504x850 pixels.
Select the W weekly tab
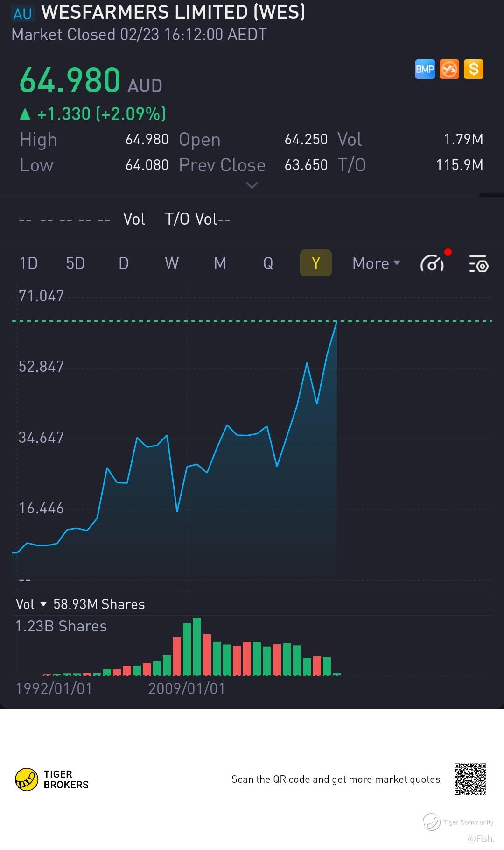[x=172, y=263]
